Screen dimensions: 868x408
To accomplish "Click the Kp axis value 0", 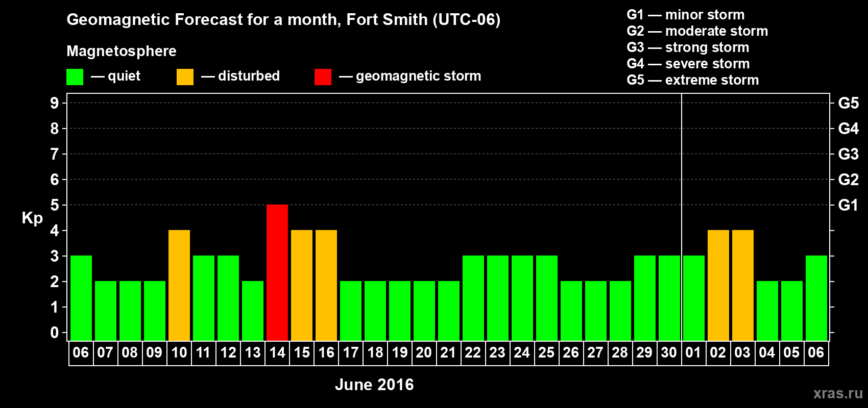I will click(x=55, y=333).
